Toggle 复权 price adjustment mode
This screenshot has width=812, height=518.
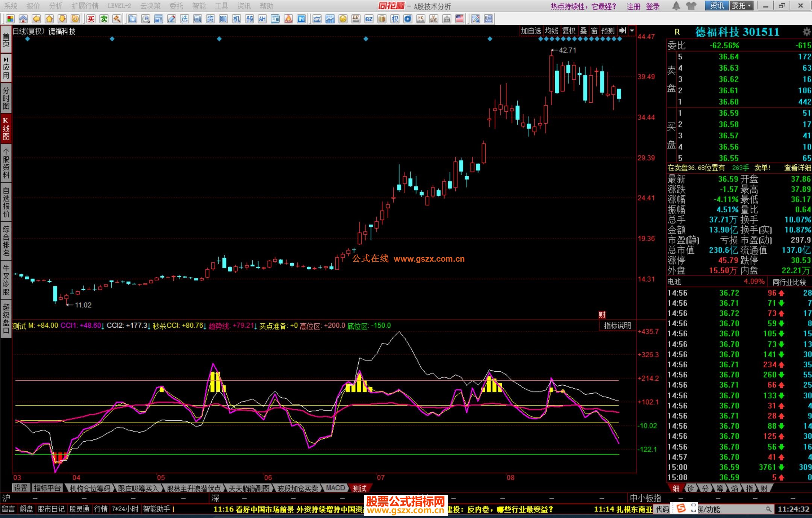click(569, 31)
